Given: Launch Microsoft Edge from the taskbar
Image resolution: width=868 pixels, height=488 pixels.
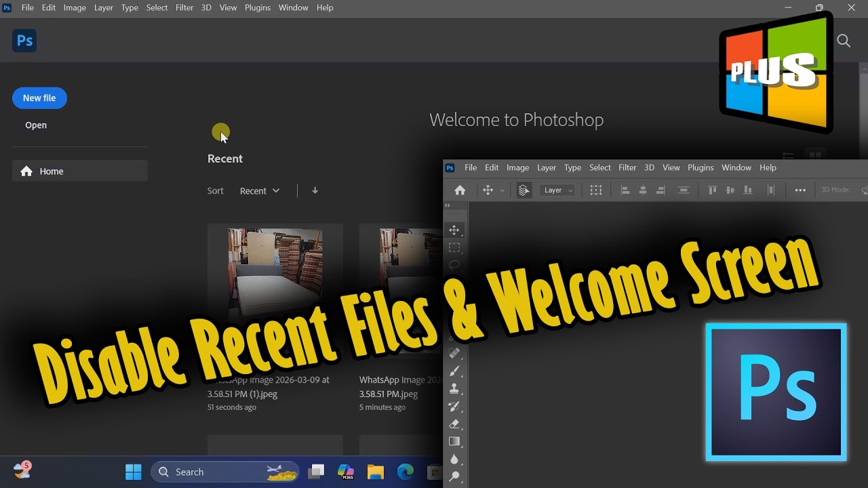Looking at the screenshot, I should point(406,472).
